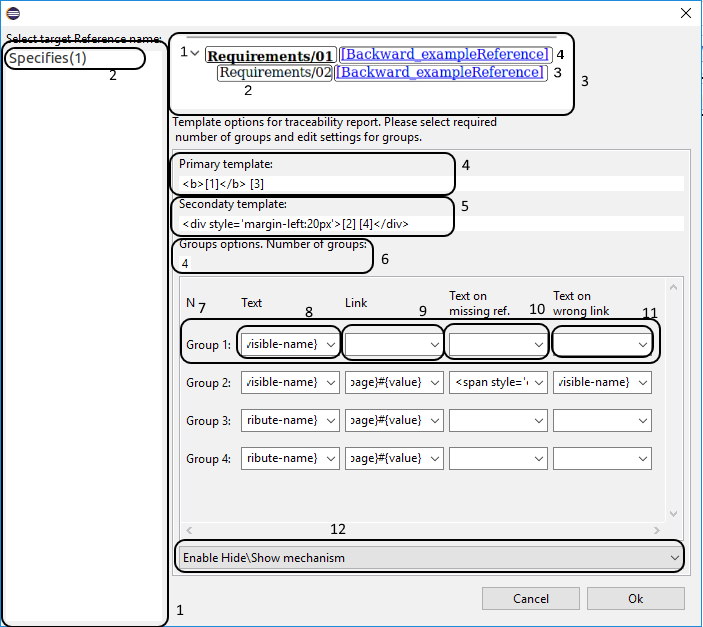Click the Group 3: row label
This screenshot has width=703, height=627.
(x=208, y=421)
